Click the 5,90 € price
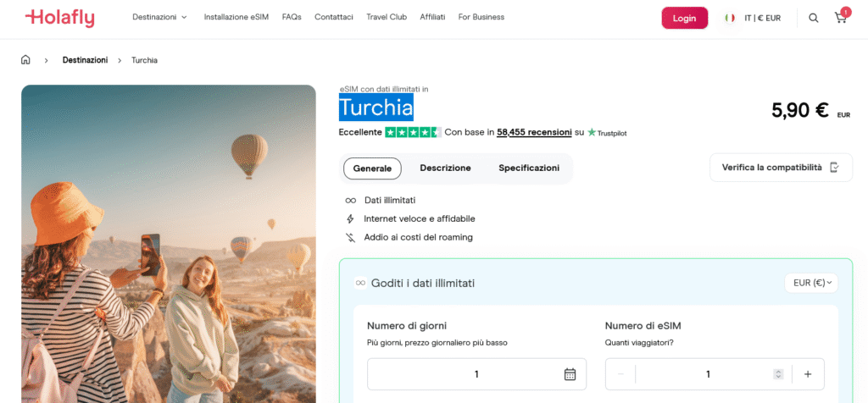The height and width of the screenshot is (403, 868). [800, 110]
